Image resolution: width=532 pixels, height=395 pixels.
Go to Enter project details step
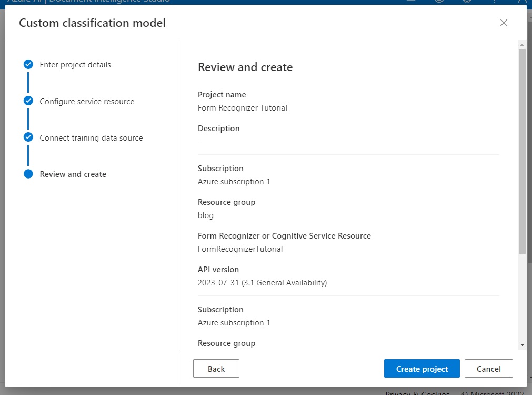75,65
